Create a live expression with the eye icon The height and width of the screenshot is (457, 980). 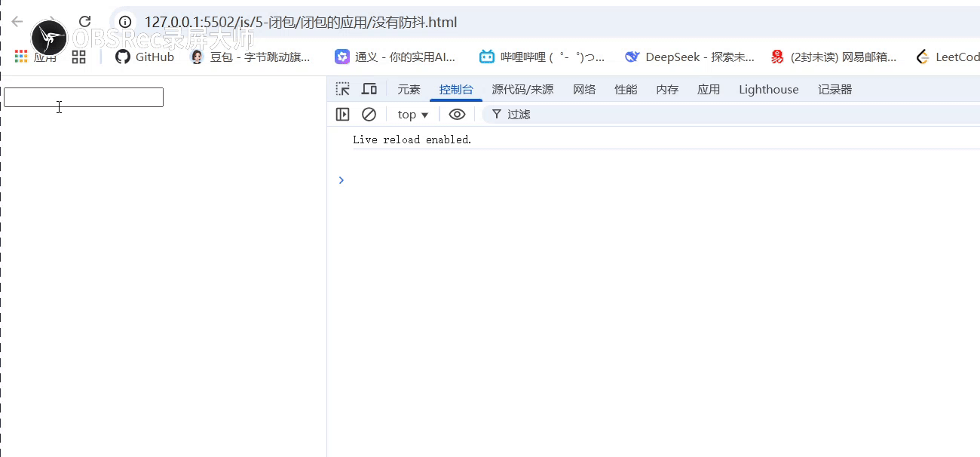[x=457, y=114]
